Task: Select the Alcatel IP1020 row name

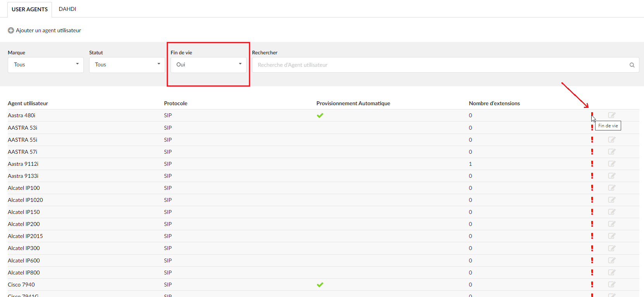Action: pos(25,200)
